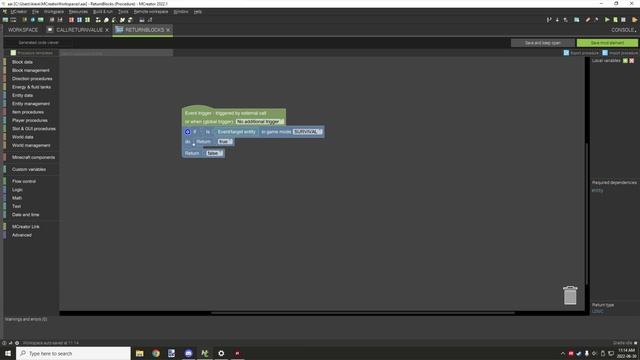Image resolution: width=640 pixels, height=360 pixels.
Task: Open the Workspace menu
Action: pos(53,12)
